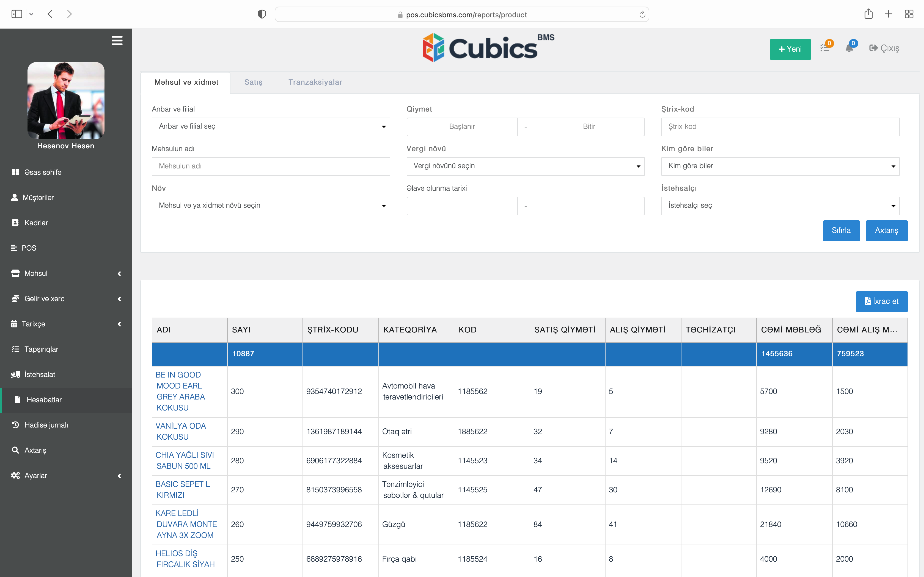The width and height of the screenshot is (924, 577).
Task: Open Hadisə jurnalı from the sidebar
Action: (46, 425)
